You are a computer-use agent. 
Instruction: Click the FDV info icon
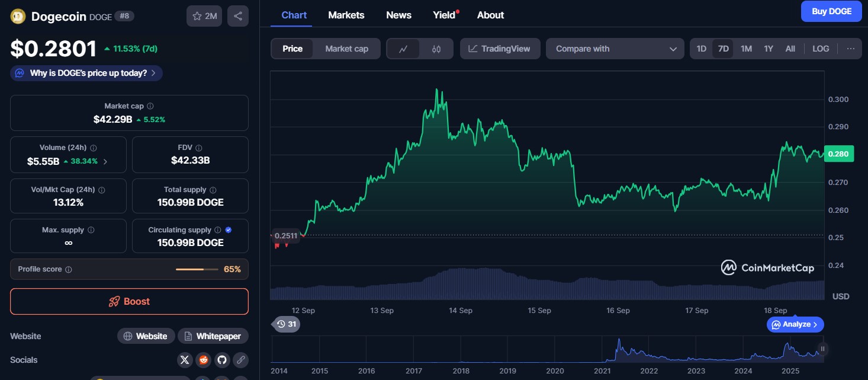coord(199,148)
